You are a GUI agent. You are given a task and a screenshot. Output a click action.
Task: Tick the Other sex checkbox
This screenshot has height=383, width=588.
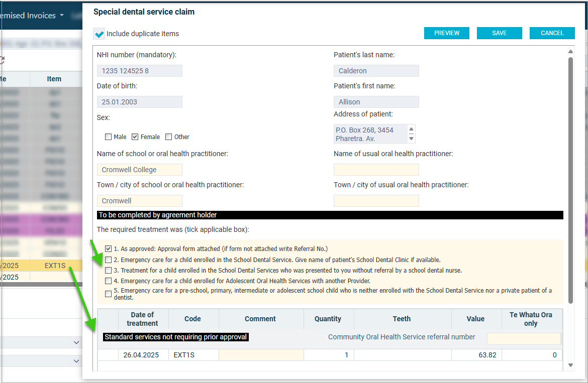pyautogui.click(x=169, y=137)
